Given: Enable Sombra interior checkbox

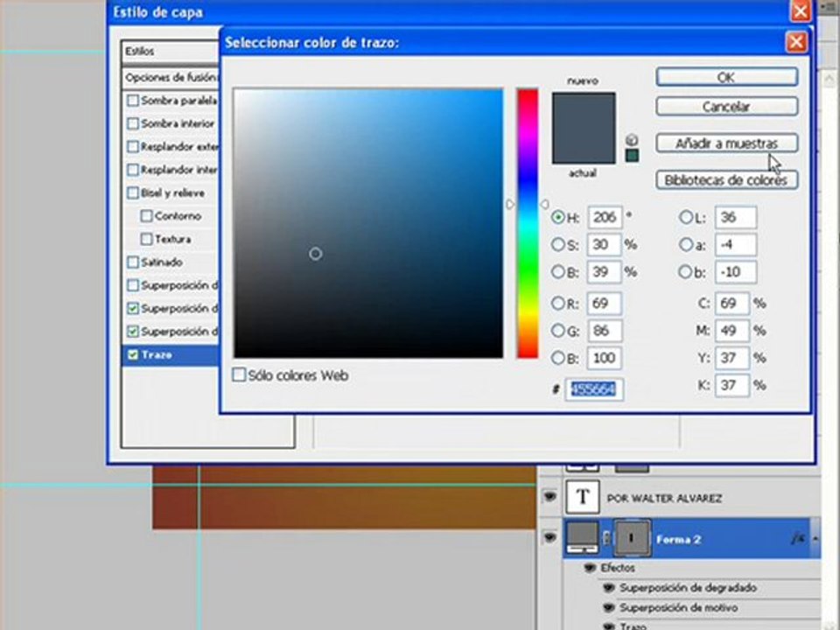Looking at the screenshot, I should [133, 123].
